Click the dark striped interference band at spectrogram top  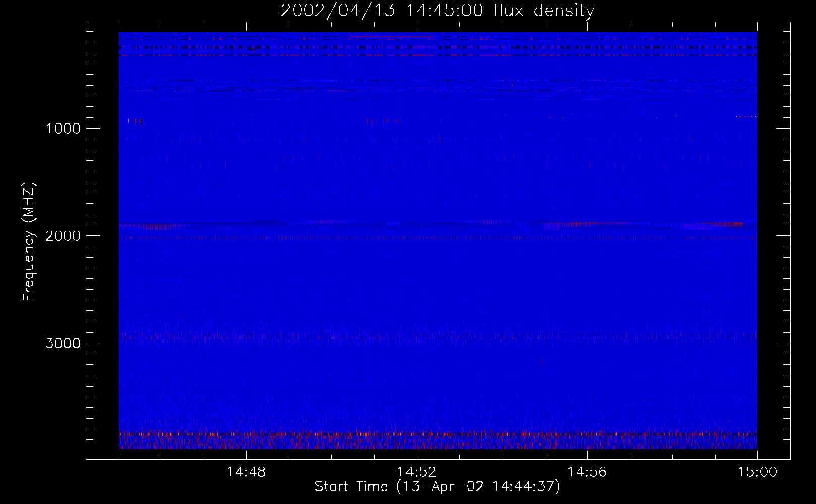[x=438, y=48]
